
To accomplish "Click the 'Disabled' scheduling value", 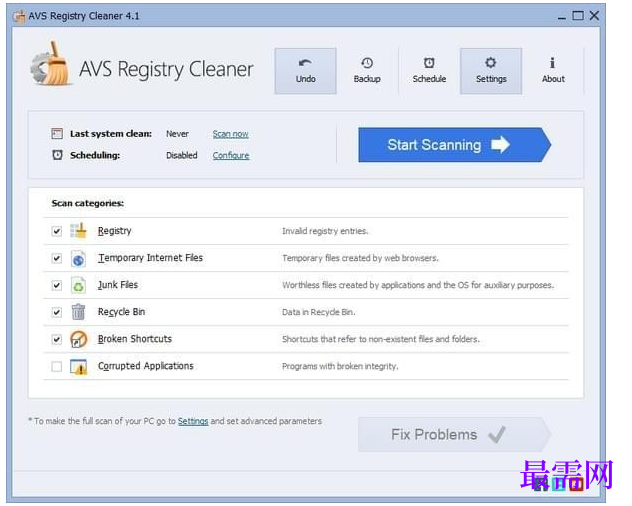I will point(182,155).
